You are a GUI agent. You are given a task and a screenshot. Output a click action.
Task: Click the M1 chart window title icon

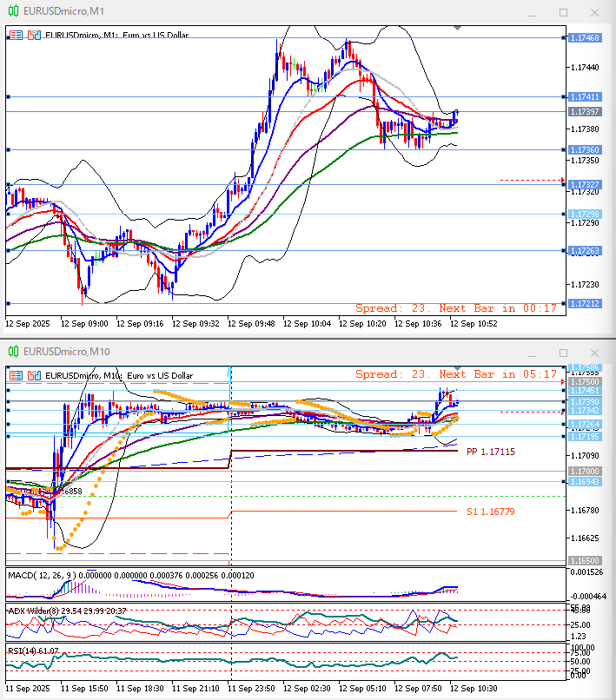13,13
